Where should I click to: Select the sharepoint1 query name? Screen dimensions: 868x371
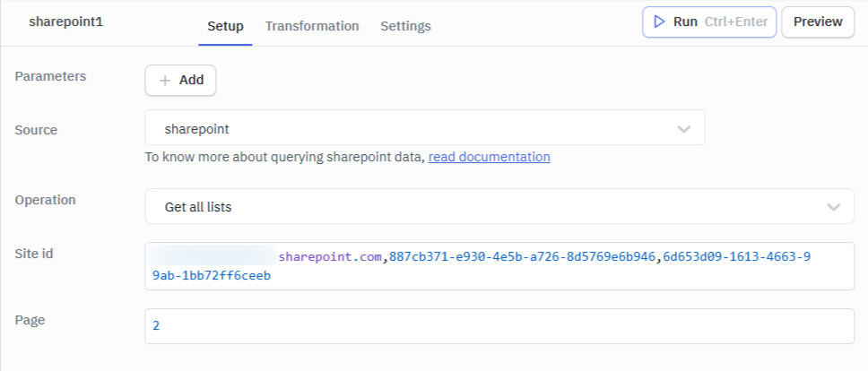[65, 22]
